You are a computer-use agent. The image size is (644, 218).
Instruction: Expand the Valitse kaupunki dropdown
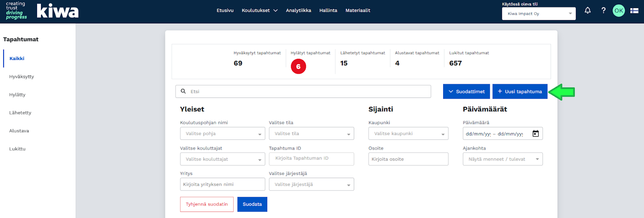408,134
